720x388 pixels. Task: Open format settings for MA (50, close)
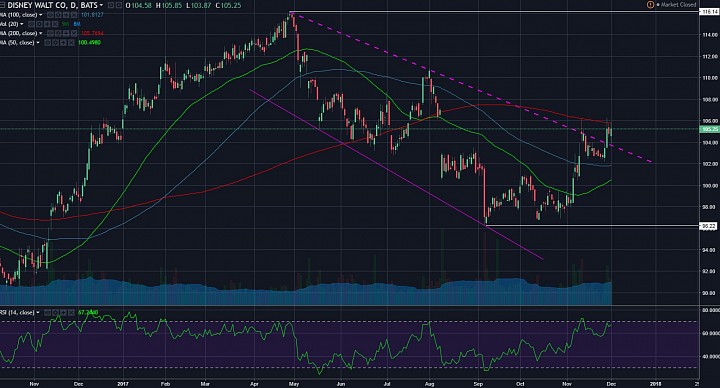[55, 42]
